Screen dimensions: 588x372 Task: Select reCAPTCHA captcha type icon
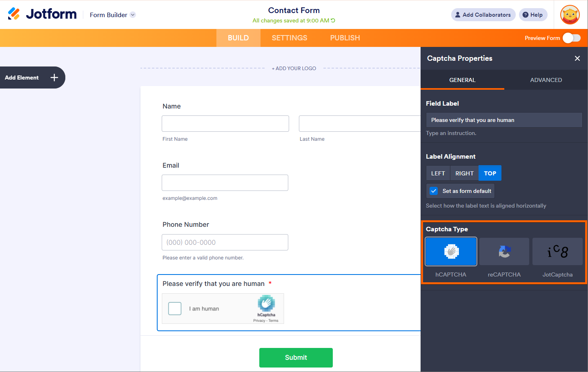(x=504, y=252)
